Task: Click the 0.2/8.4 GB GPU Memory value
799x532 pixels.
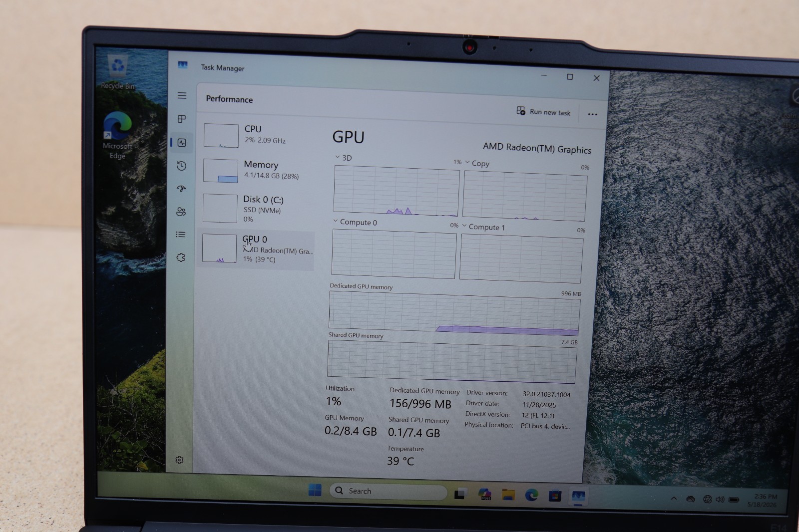Action: (x=351, y=431)
